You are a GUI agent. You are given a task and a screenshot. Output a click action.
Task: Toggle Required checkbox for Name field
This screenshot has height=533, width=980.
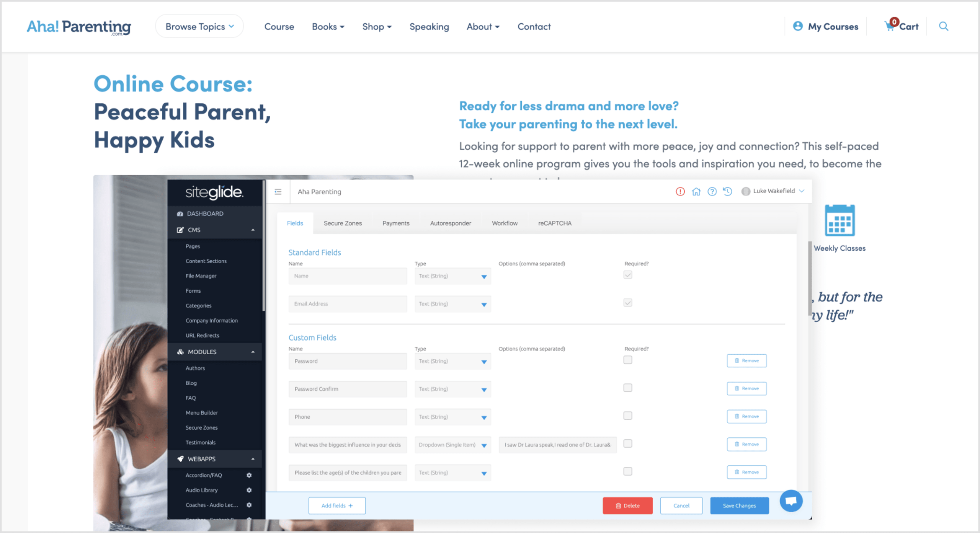pos(628,275)
